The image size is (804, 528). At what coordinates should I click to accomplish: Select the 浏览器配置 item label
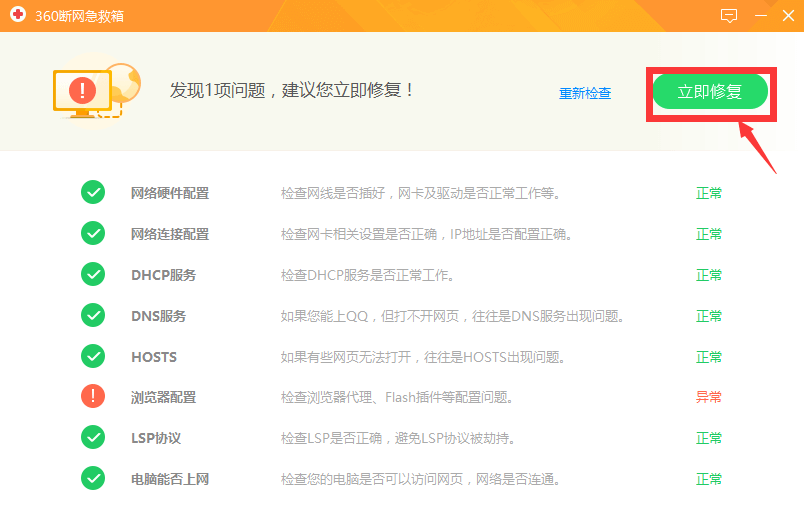tap(163, 397)
